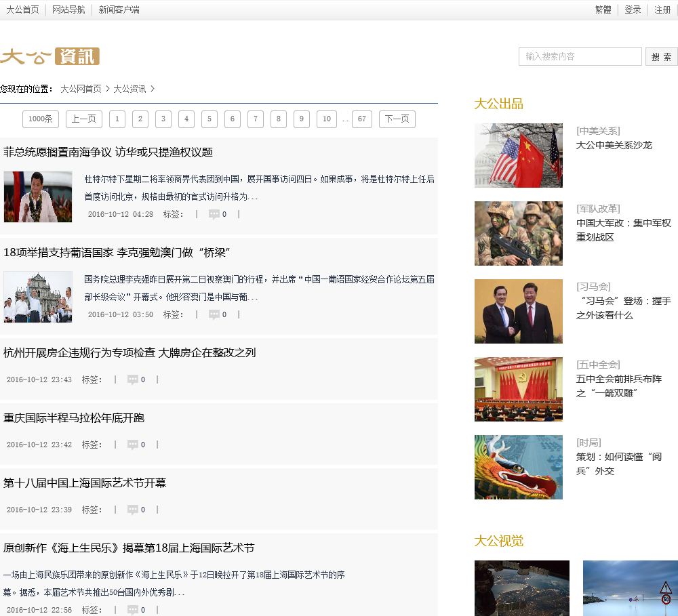Go to page 5
This screenshot has width=678, height=616.
[210, 119]
